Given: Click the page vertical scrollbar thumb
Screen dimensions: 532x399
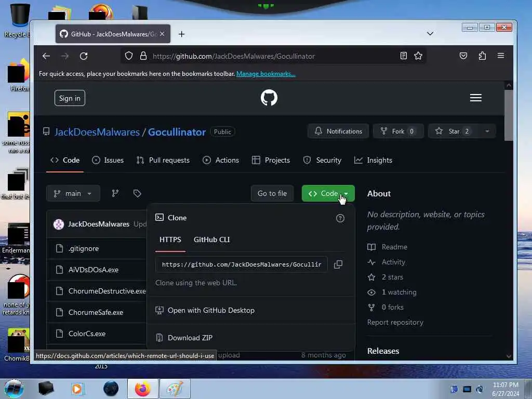Looking at the screenshot, I should point(509,115).
